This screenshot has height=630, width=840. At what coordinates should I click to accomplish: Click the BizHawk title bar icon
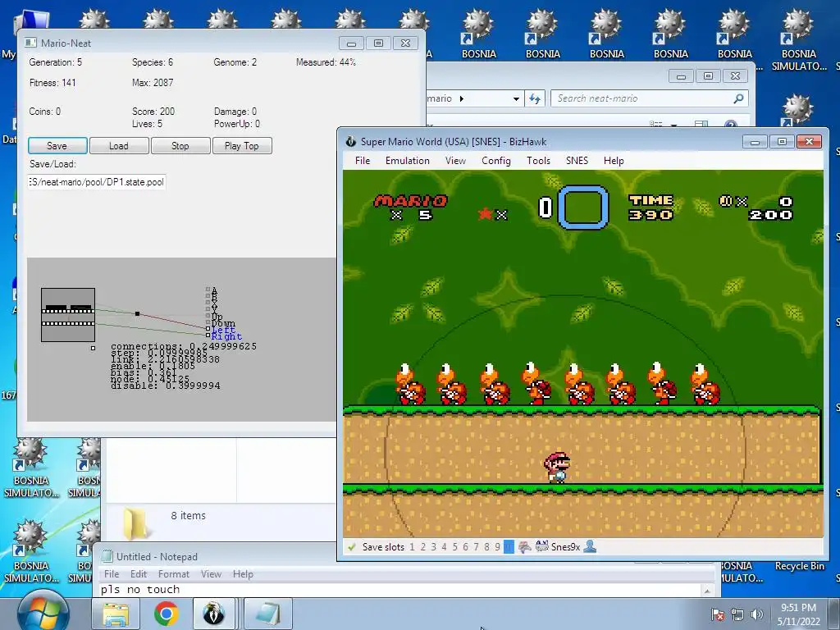351,141
